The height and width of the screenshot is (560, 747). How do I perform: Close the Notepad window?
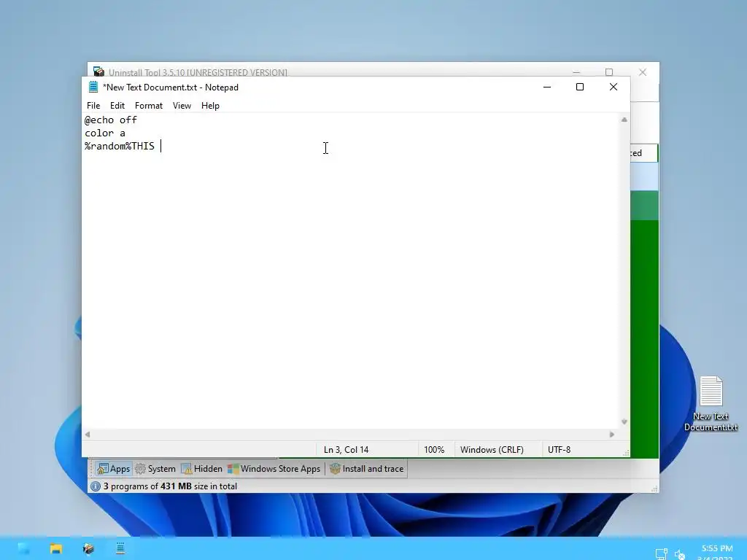click(614, 87)
